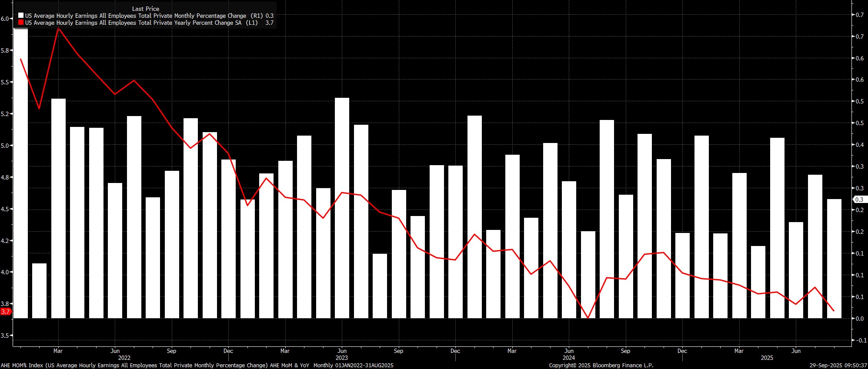
Task: Click the 0.3 last-value tag on right axis
Action: (x=859, y=199)
